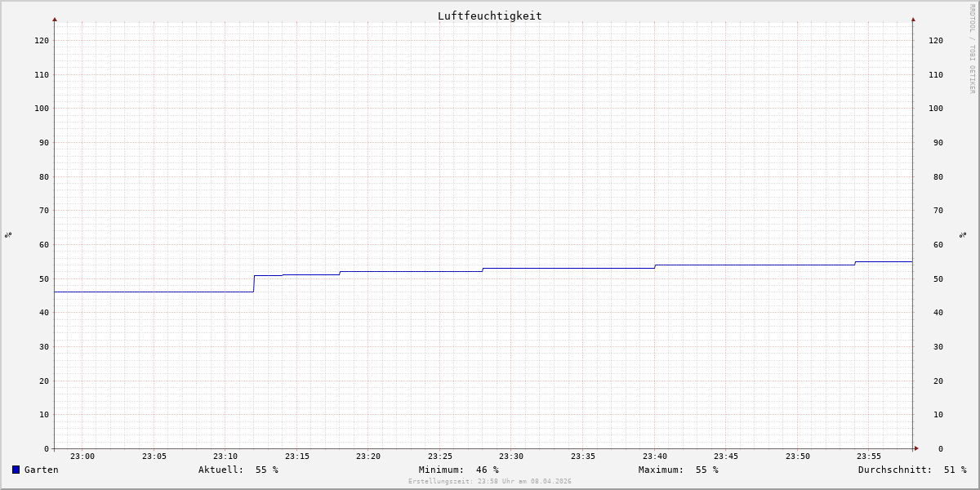Click the 23:30 time axis label
The height and width of the screenshot is (490, 980).
pos(511,457)
